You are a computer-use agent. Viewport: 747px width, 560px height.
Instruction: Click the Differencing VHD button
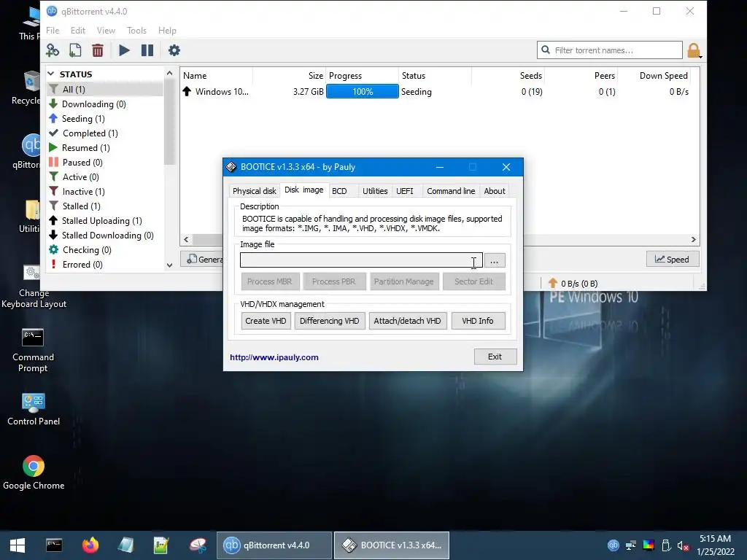(x=330, y=321)
